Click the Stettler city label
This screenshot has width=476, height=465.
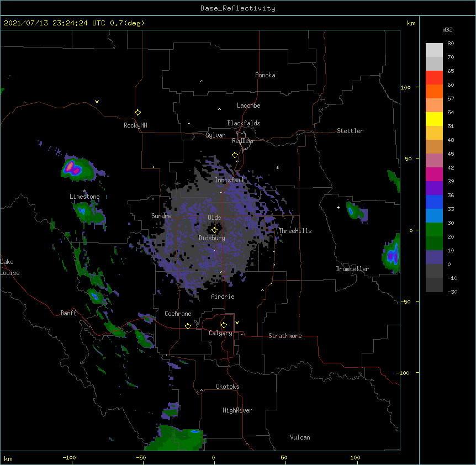(x=350, y=131)
